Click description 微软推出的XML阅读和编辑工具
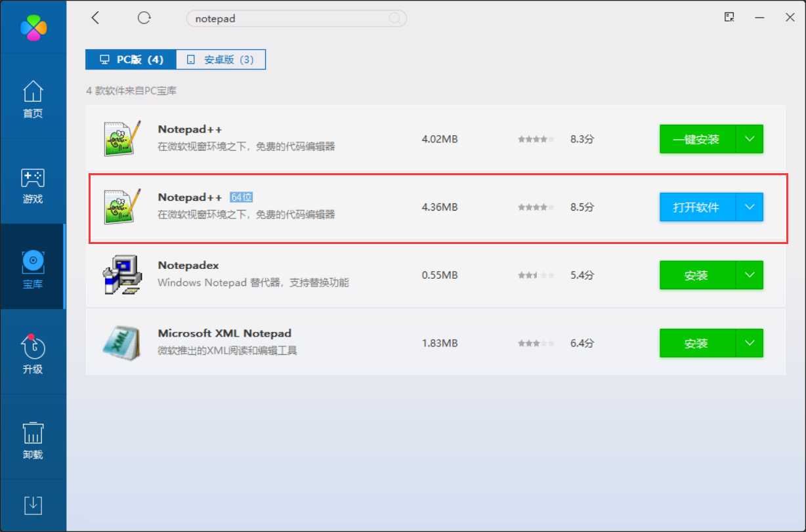Viewport: 806px width, 532px height. click(228, 351)
